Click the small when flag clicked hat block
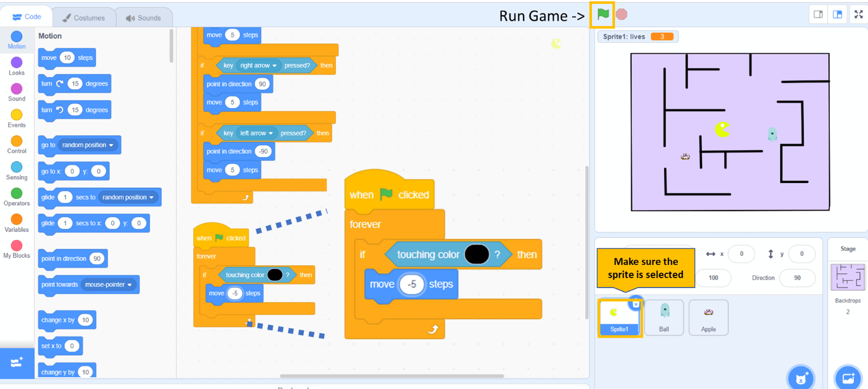Image resolution: width=868 pixels, height=389 pixels. click(x=221, y=236)
